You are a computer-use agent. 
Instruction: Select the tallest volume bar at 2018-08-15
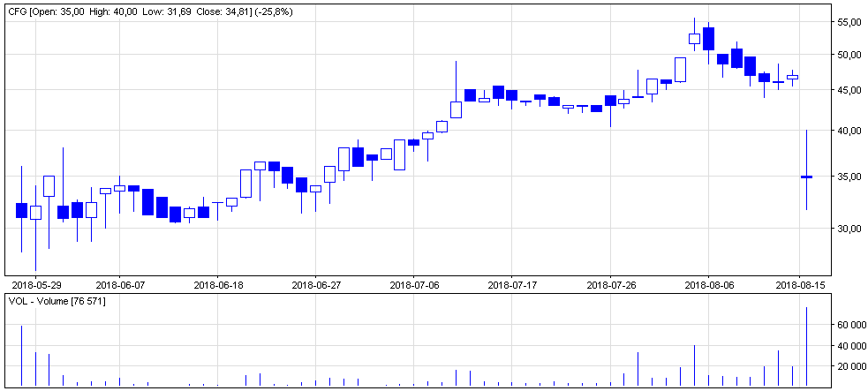click(806, 346)
